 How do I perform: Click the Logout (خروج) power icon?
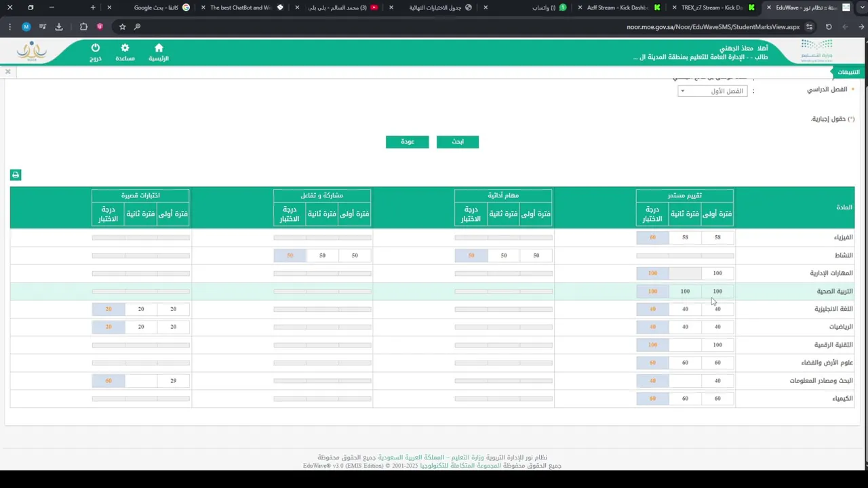[x=96, y=52]
